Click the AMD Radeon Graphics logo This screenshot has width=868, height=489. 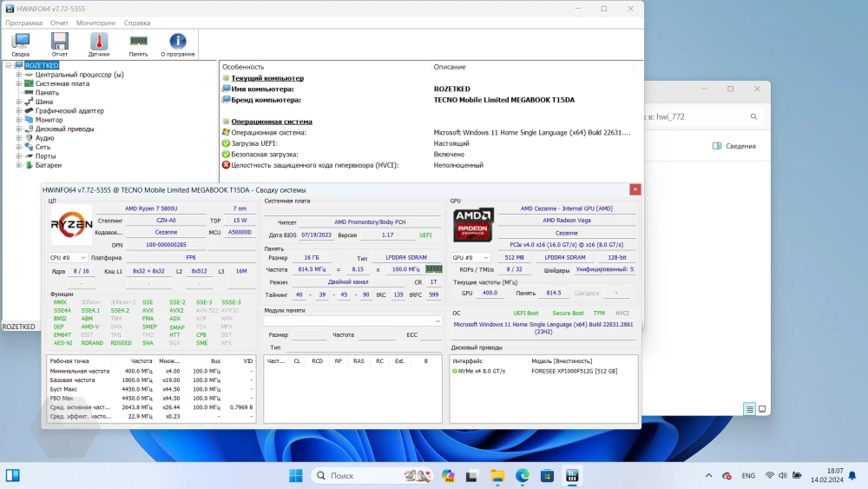[x=473, y=224]
